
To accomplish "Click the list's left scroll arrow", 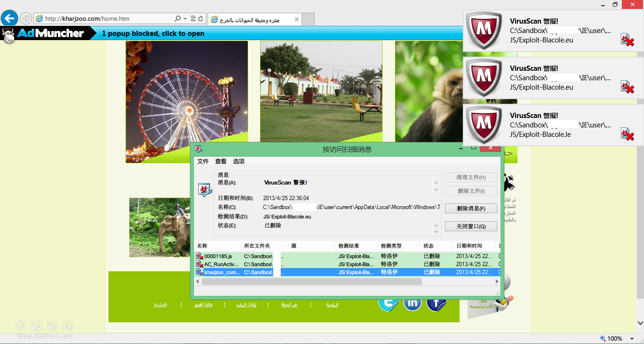I will pyautogui.click(x=198, y=281).
